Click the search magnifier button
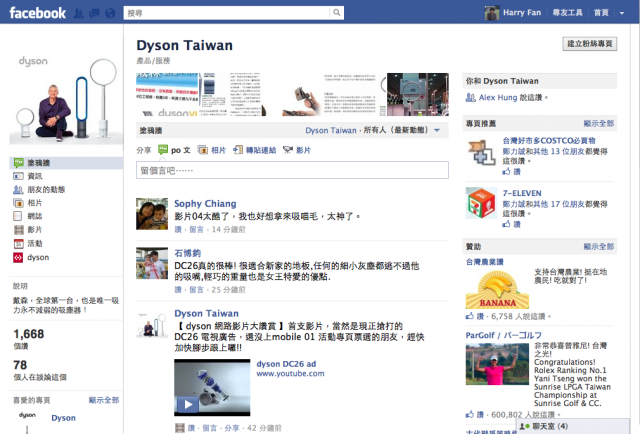This screenshot has width=640, height=434. (336, 13)
